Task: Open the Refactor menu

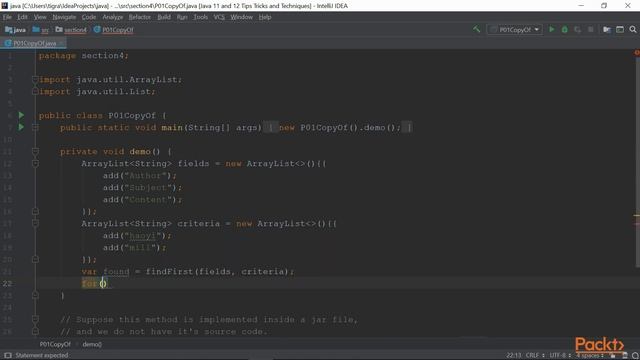Action: pyautogui.click(x=140, y=17)
